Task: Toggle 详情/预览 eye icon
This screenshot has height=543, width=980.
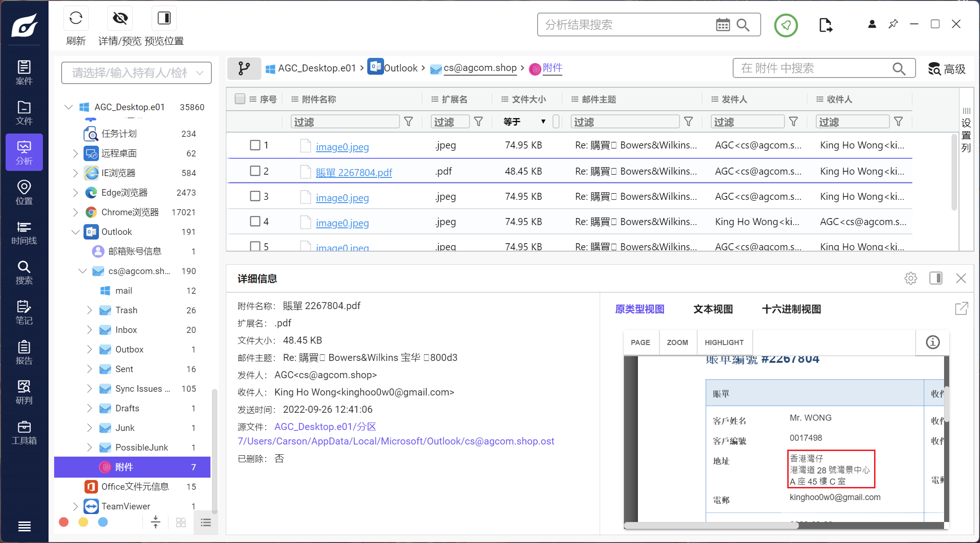Action: (120, 18)
